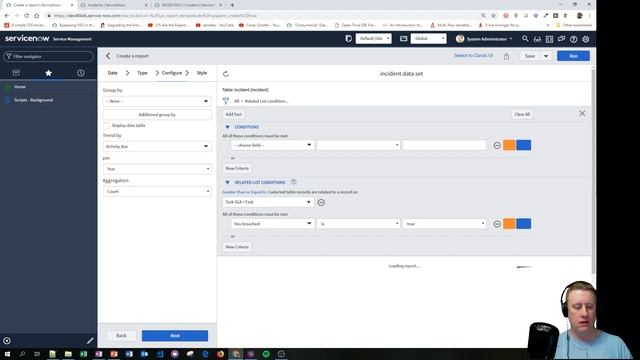Open the Has breached field dropdown

pos(272,224)
